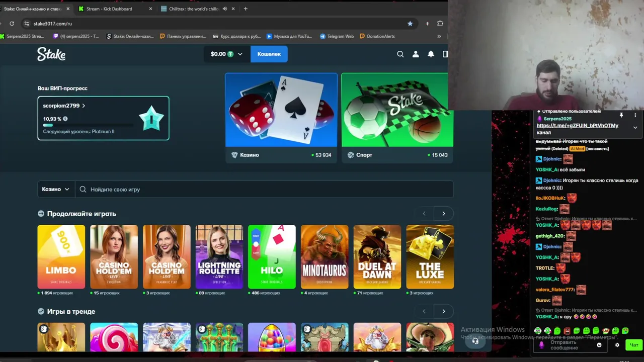Click valera_filatov777 username in chat
644x362 pixels.
pyautogui.click(x=555, y=290)
